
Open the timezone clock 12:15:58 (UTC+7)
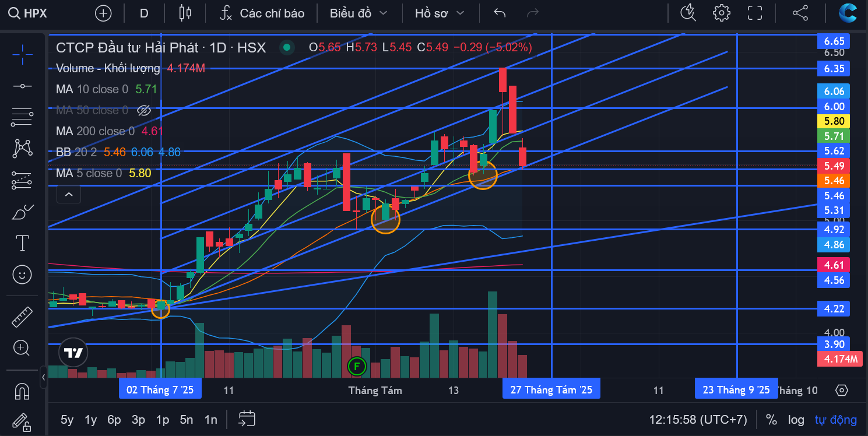(698, 420)
